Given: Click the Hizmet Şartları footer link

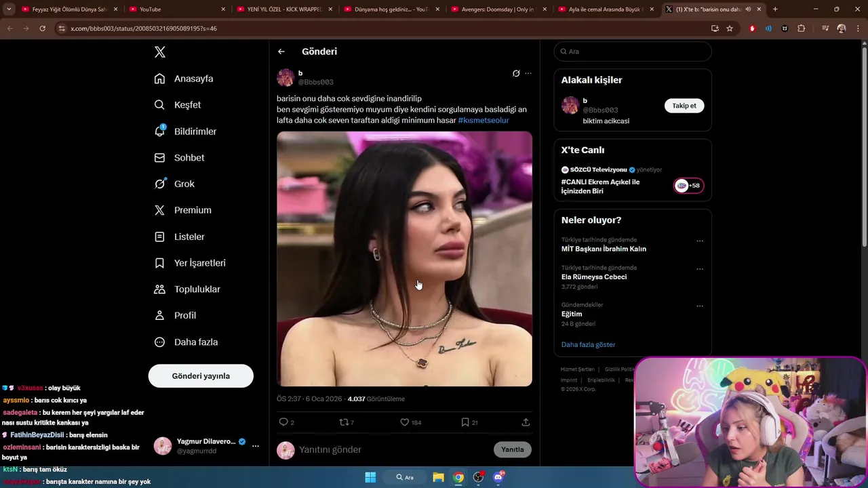Looking at the screenshot, I should pos(577,369).
